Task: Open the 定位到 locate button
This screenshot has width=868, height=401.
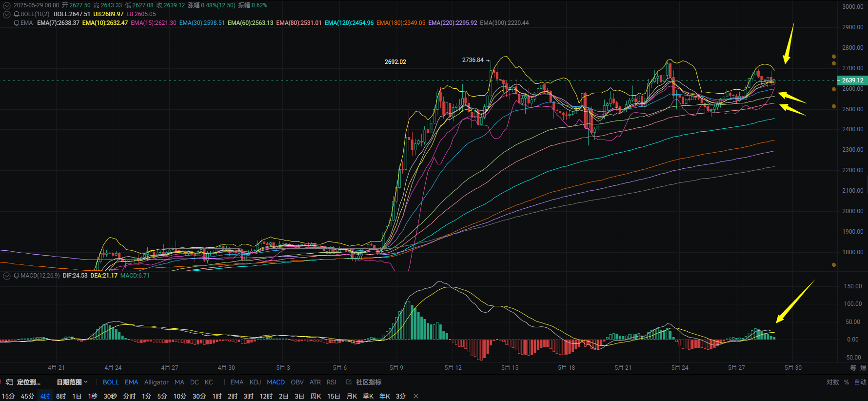Action: [x=28, y=382]
